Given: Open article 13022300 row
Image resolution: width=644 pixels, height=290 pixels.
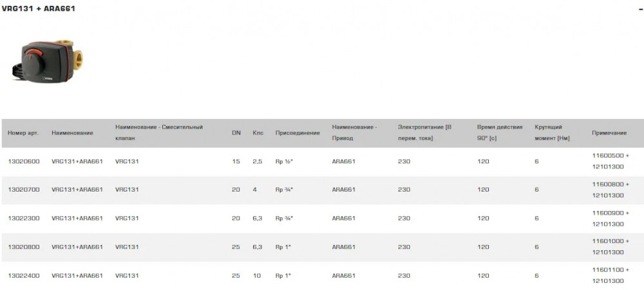Looking at the screenshot, I should [x=24, y=218].
